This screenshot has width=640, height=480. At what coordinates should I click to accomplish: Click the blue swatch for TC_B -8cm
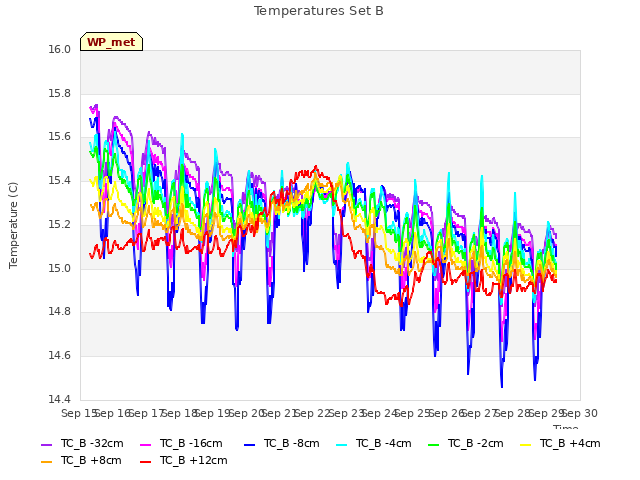[249, 444]
